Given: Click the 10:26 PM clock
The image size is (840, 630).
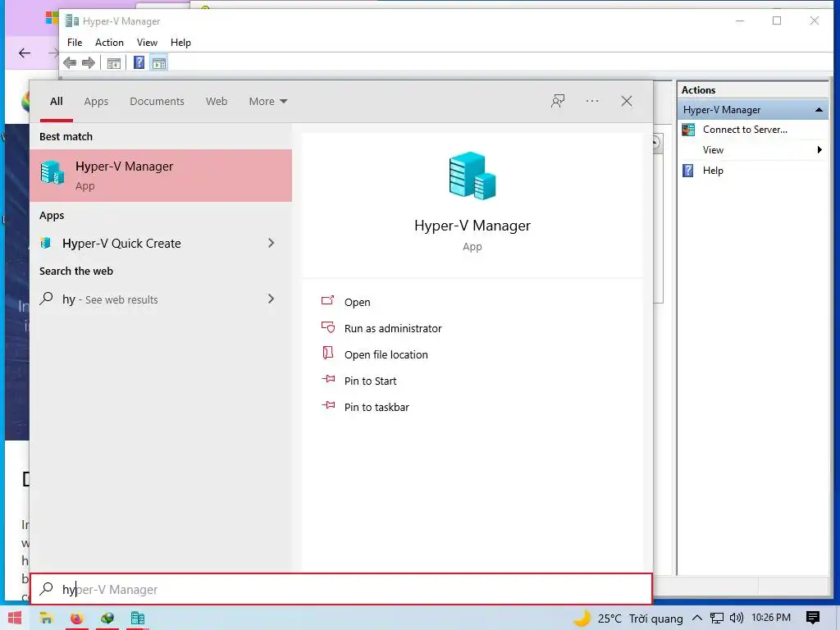Looking at the screenshot, I should 771,618.
